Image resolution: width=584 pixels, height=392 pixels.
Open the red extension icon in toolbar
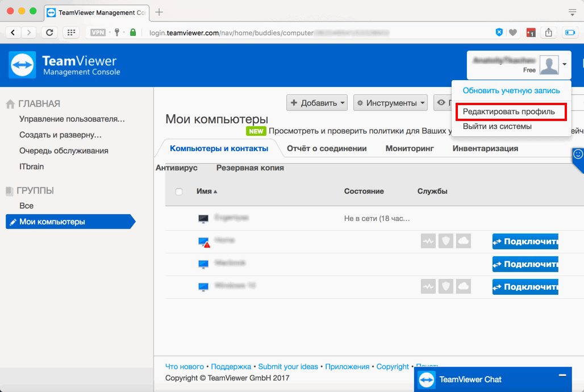tap(531, 32)
